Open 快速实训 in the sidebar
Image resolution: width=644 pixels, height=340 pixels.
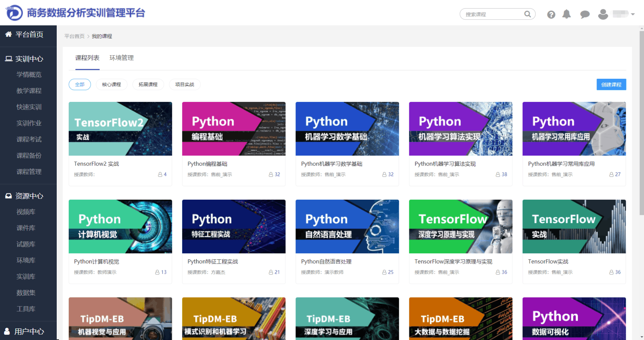[29, 107]
